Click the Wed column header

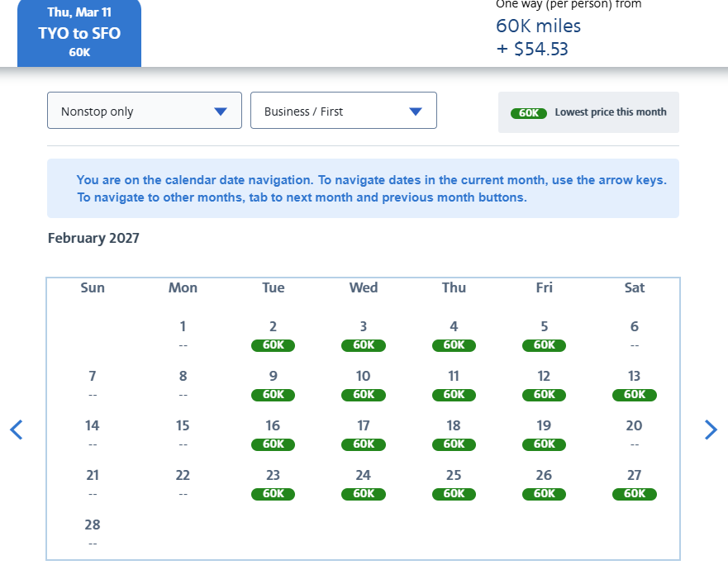click(364, 287)
